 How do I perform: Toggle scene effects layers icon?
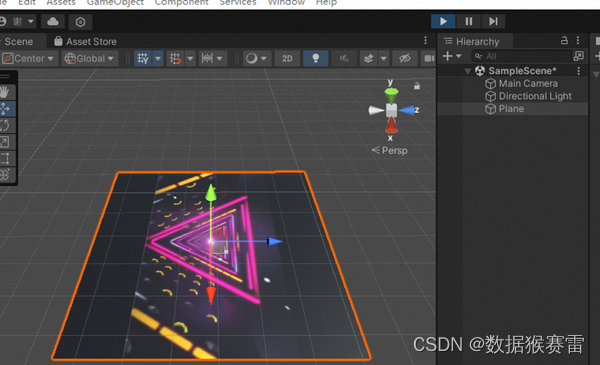(x=368, y=59)
